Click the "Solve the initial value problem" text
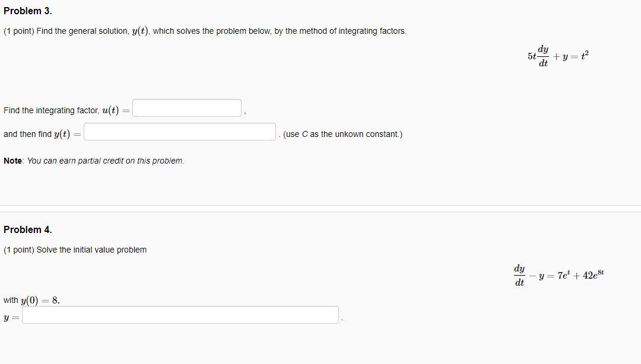Image resolution: width=641 pixels, height=364 pixels. pyautogui.click(x=91, y=250)
